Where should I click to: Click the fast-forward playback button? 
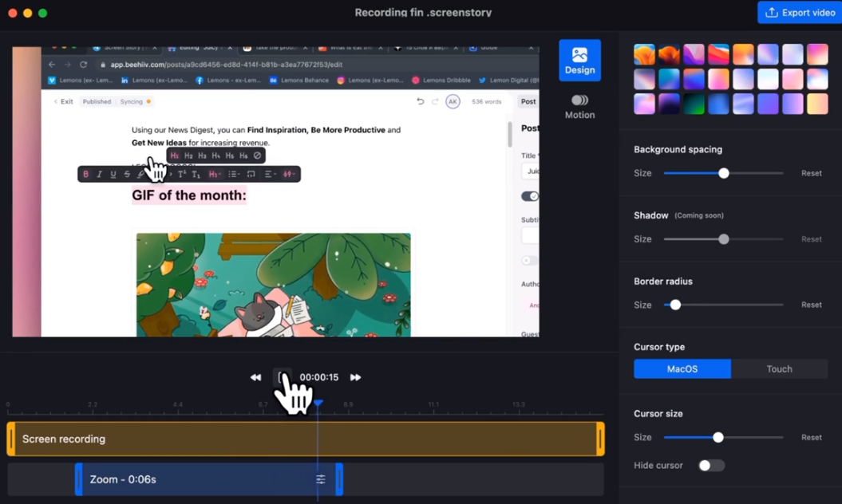(355, 377)
